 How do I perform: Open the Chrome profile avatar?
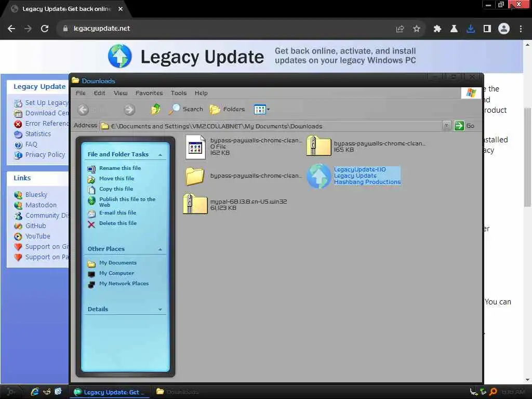tap(504, 29)
